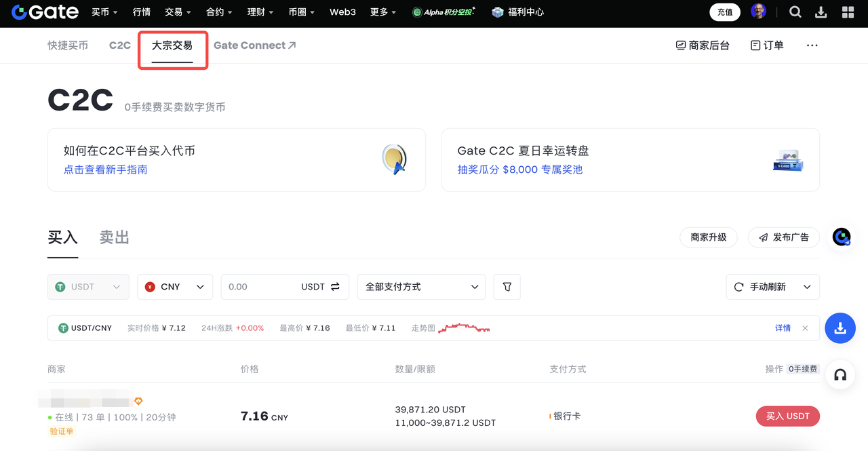Swap the USDT amount currency toggle
This screenshot has width=868, height=451.
tap(335, 287)
